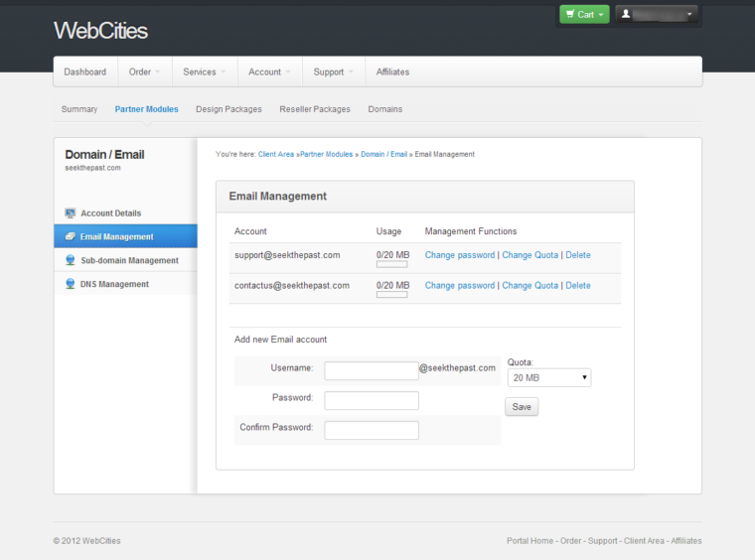Expand the Services menu dropdown
This screenshot has width=755, height=560.
[x=204, y=71]
